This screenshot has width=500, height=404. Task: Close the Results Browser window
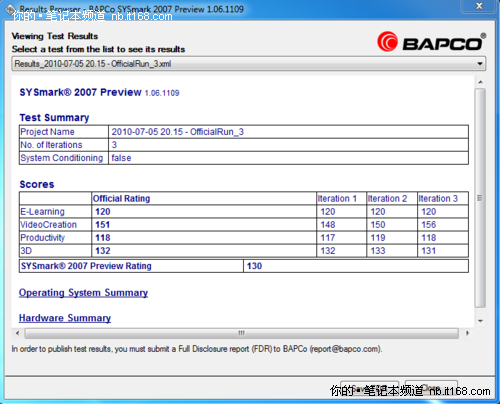[479, 6]
